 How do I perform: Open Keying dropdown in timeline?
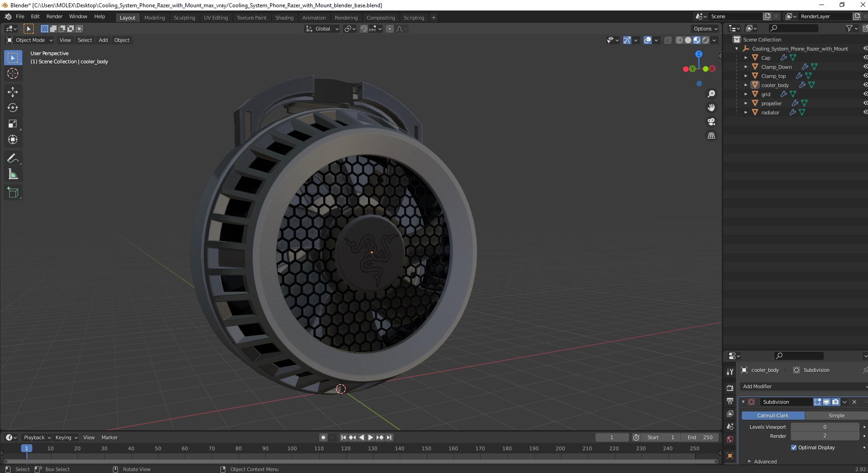coord(66,437)
